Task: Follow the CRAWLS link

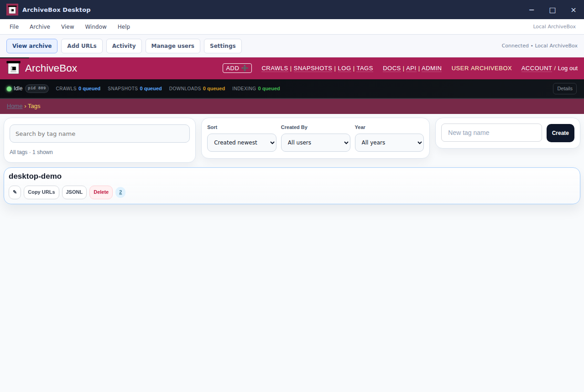Action: click(275, 68)
